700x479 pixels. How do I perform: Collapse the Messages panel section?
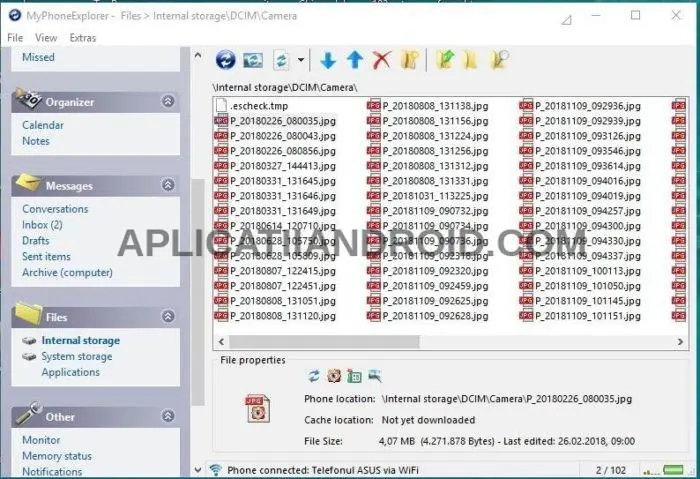168,185
